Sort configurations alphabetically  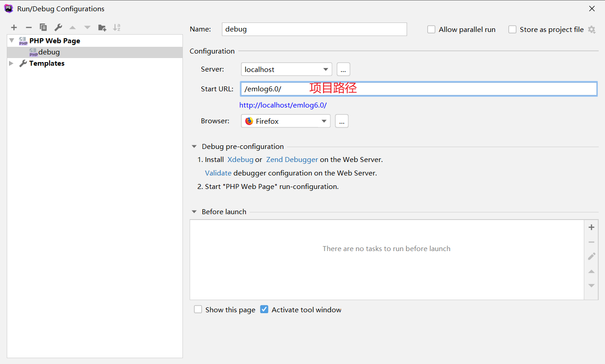pos(117,27)
